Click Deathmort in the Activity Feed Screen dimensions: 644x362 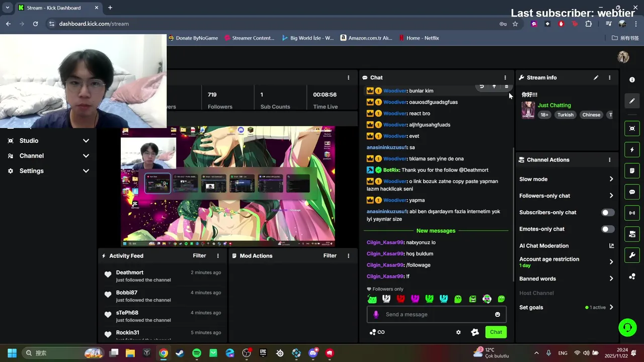130,273
